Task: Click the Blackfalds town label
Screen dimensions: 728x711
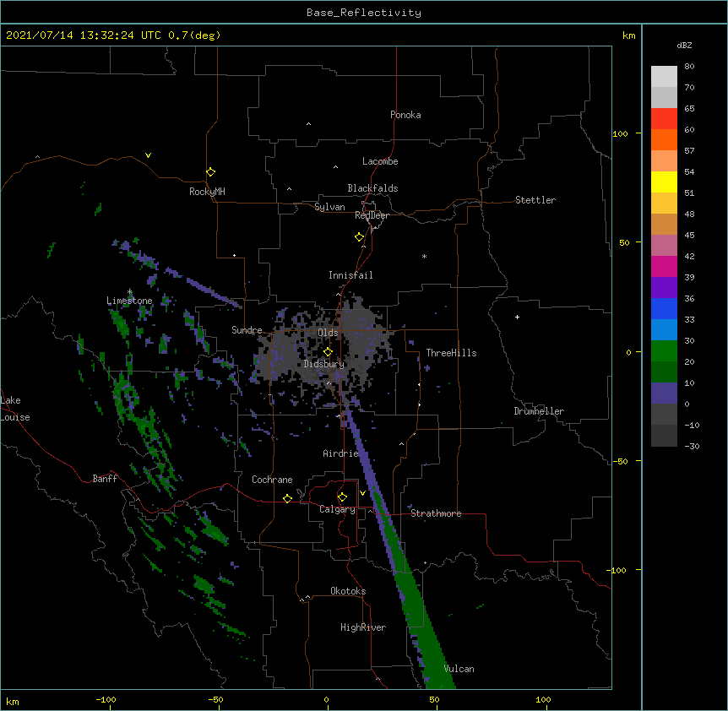Action: click(x=372, y=188)
